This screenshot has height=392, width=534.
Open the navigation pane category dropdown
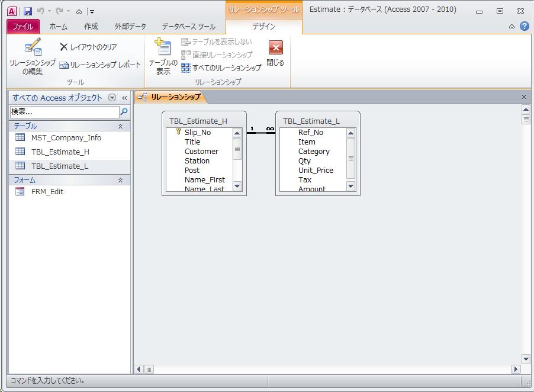[112, 98]
